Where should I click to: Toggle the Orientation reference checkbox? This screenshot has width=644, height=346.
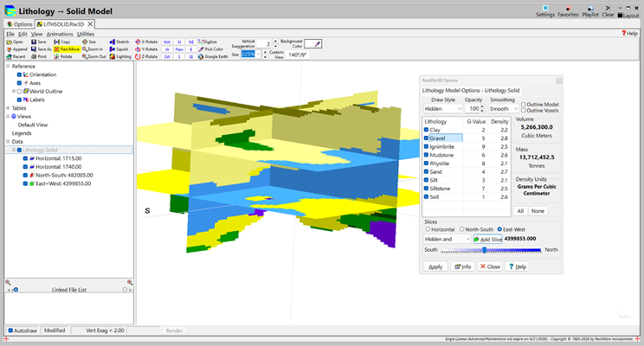pos(19,74)
